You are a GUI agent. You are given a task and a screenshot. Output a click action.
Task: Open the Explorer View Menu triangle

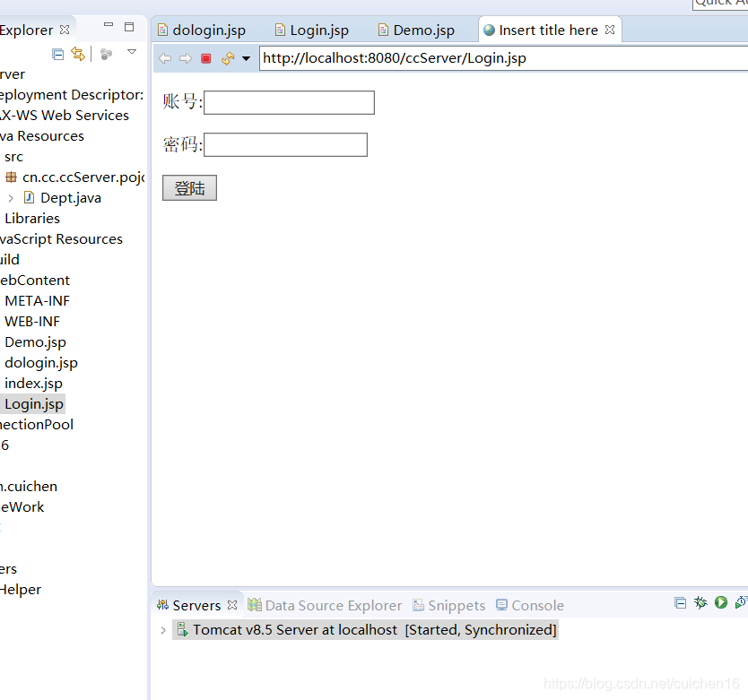[132, 51]
